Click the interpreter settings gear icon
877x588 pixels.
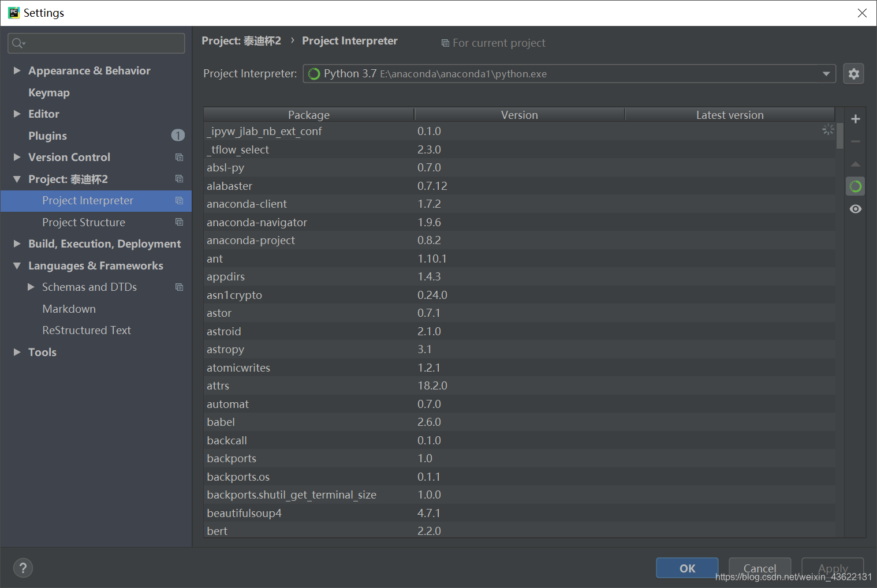[x=853, y=74]
